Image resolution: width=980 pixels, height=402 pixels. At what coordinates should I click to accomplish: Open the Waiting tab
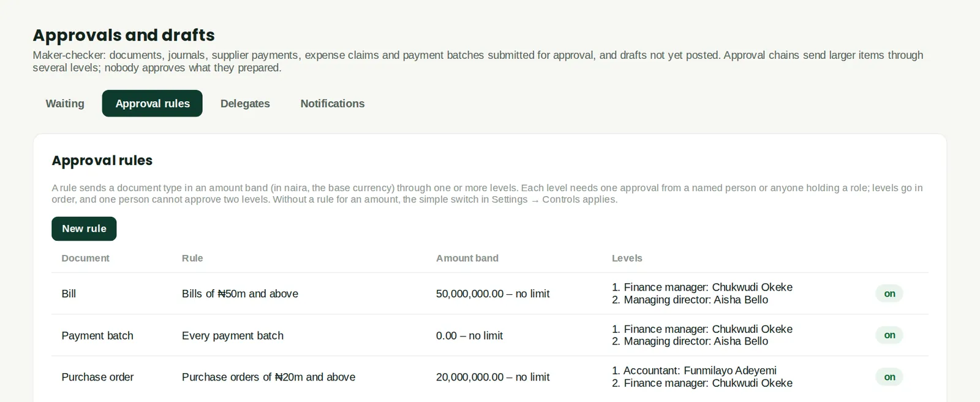click(x=65, y=104)
